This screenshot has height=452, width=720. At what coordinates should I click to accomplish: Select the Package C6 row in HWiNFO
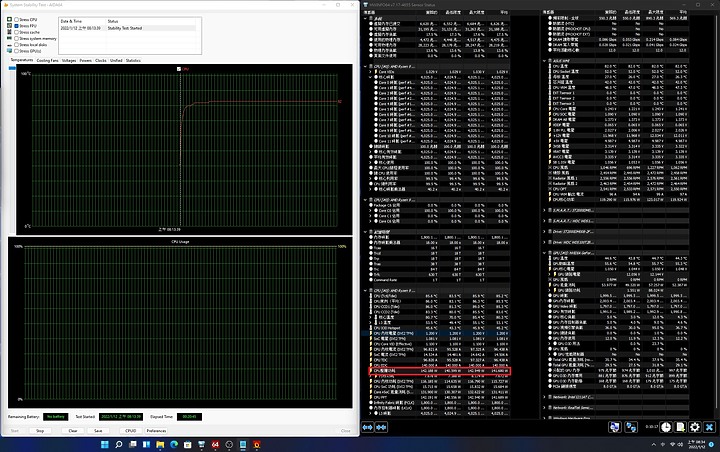point(439,205)
